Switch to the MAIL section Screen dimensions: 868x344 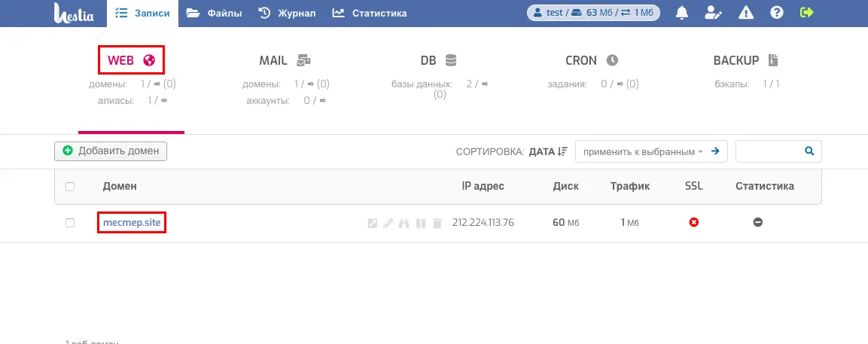(285, 60)
